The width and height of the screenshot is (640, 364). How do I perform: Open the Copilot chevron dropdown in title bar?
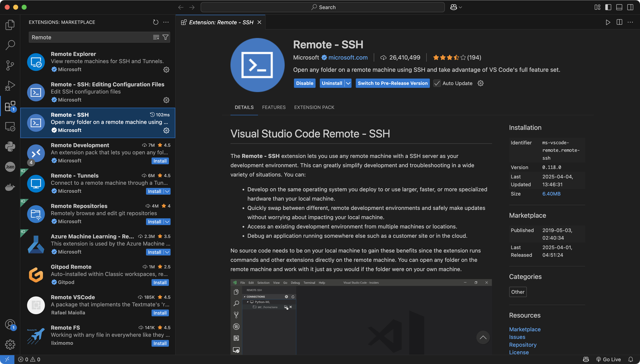tap(460, 7)
